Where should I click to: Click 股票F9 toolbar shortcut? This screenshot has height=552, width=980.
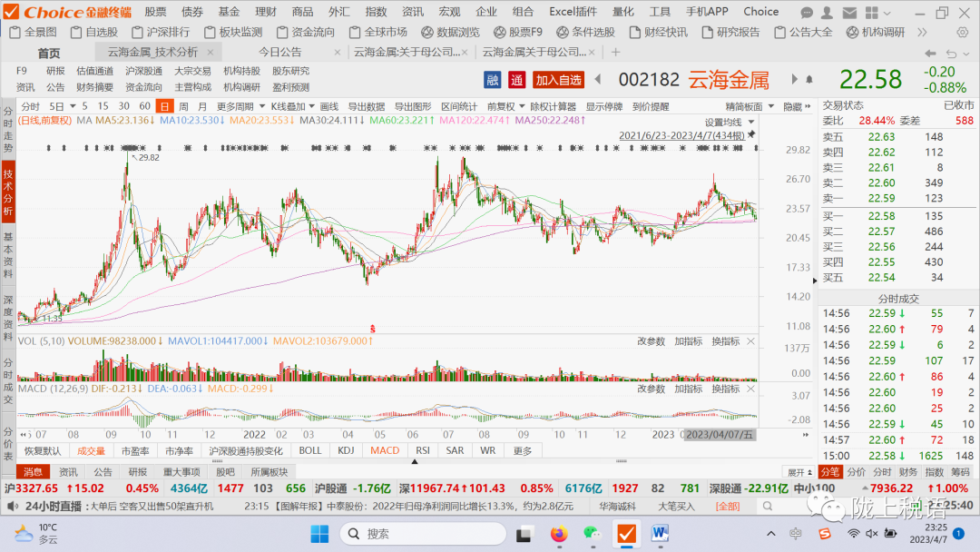tap(518, 33)
